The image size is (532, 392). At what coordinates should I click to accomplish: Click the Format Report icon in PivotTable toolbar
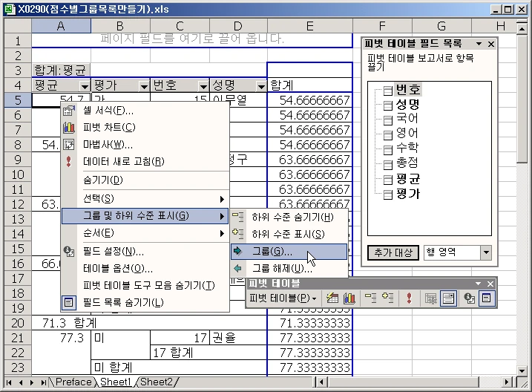click(332, 298)
